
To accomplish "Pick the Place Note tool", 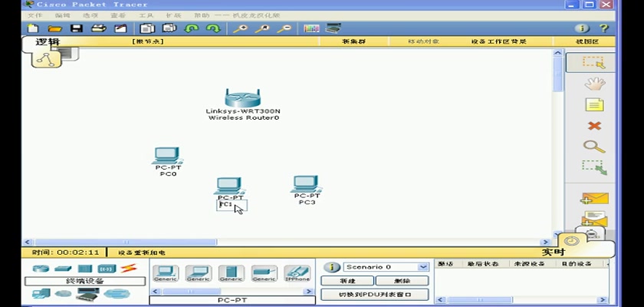I will 593,104.
